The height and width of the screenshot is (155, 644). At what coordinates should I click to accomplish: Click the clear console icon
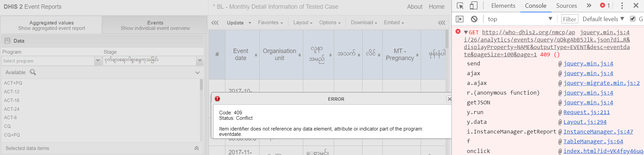coord(474,19)
